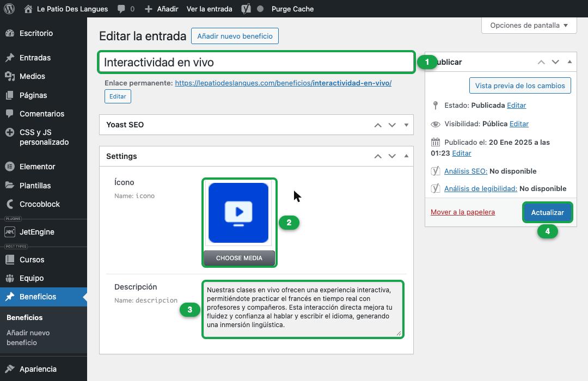Click Purge Cache in the admin bar
The width and height of the screenshot is (588, 381).
[292, 9]
